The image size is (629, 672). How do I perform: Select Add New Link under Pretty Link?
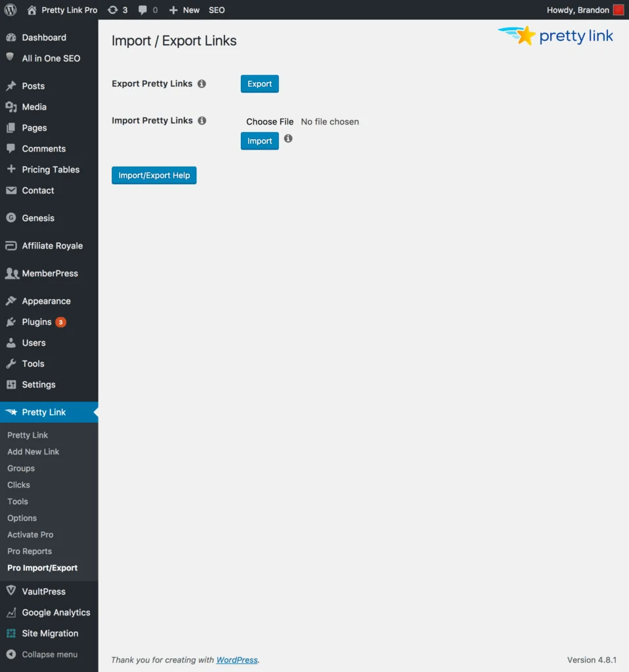(33, 451)
